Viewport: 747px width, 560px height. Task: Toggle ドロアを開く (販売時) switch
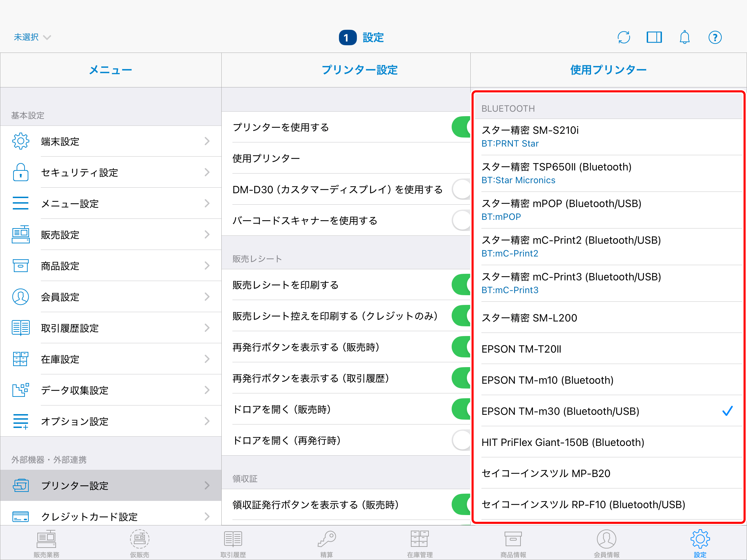click(x=461, y=409)
